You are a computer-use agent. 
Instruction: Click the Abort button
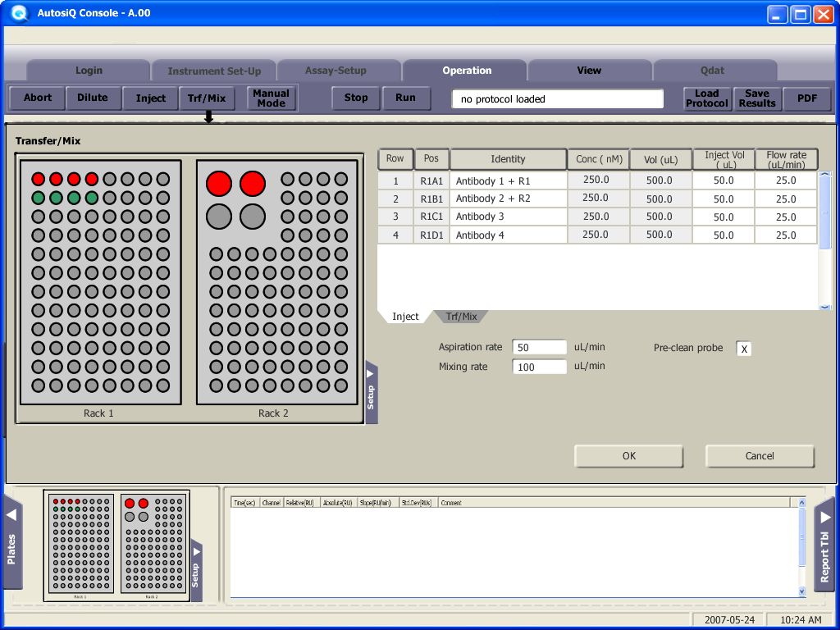38,98
